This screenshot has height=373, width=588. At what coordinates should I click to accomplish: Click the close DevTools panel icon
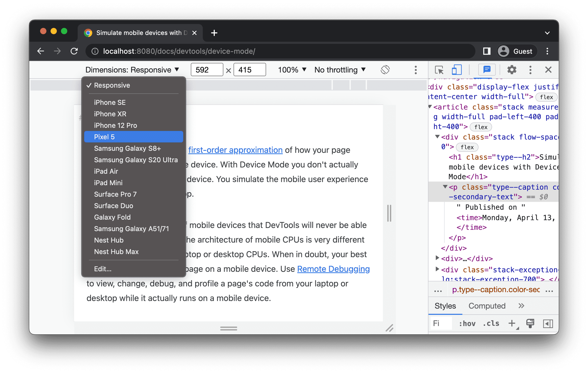pos(549,70)
